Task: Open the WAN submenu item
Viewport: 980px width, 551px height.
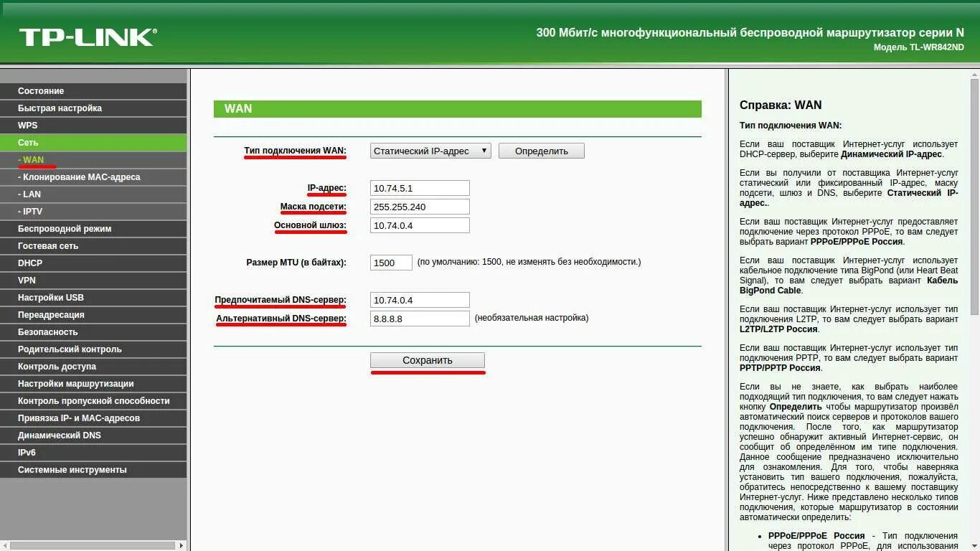Action: [x=93, y=160]
